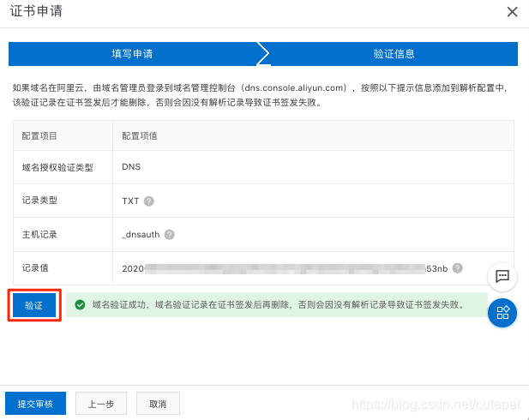Submit with the 提交审核 button
This screenshot has height=420, width=529.
35,404
